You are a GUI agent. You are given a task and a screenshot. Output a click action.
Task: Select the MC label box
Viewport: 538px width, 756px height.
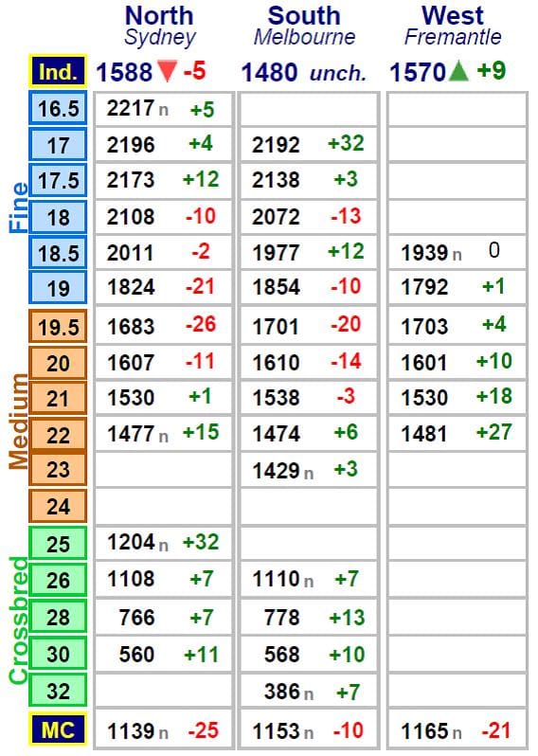[58, 729]
